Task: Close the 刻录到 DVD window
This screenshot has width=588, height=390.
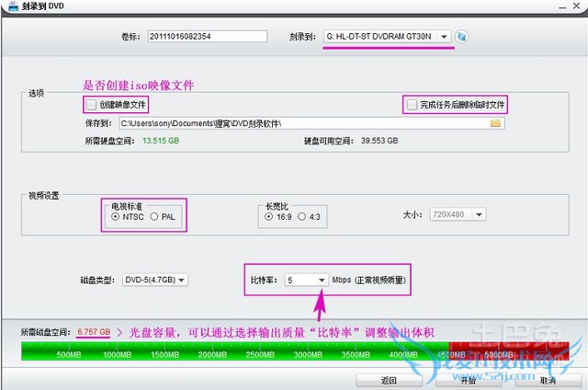Action: click(577, 6)
